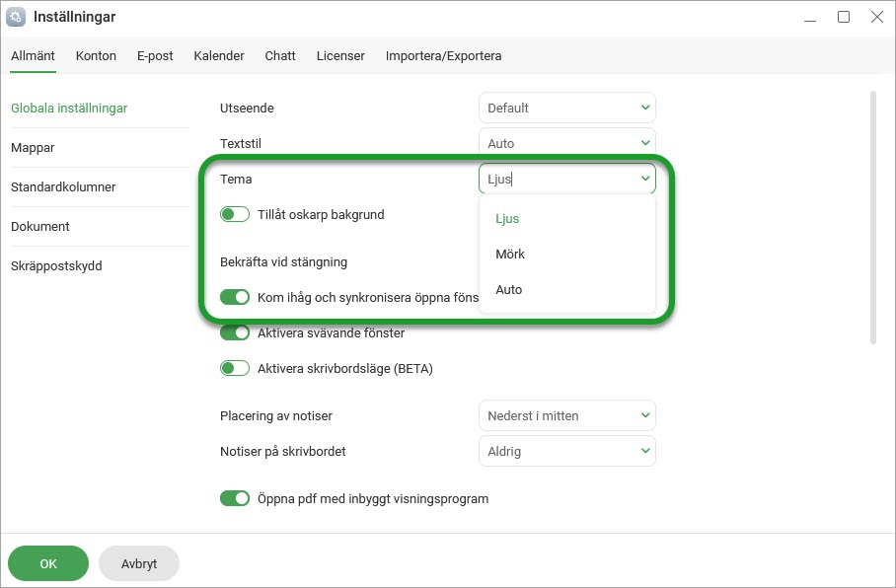Click the vertical scrollbar on the right
The image size is (896, 588).
click(872, 217)
